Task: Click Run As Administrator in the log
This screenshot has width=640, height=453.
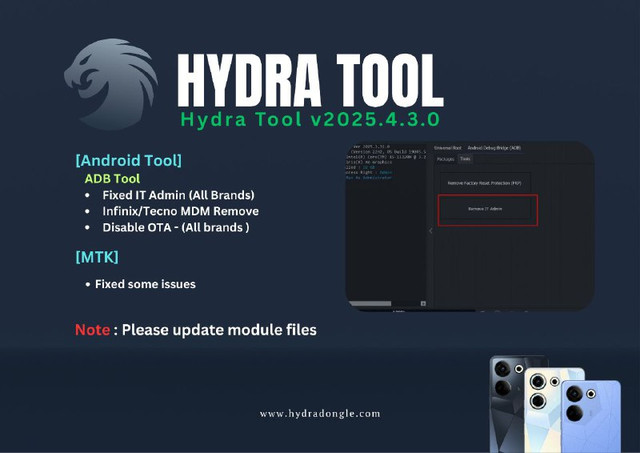Action: (369, 178)
